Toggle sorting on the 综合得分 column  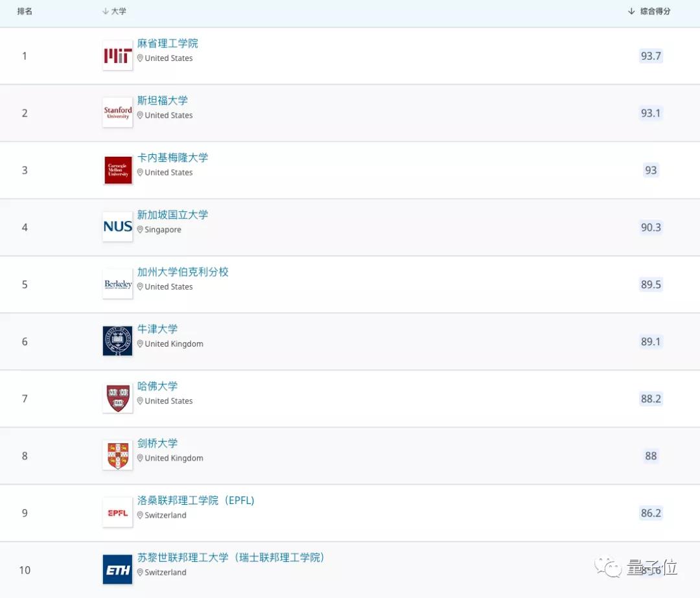(x=649, y=11)
